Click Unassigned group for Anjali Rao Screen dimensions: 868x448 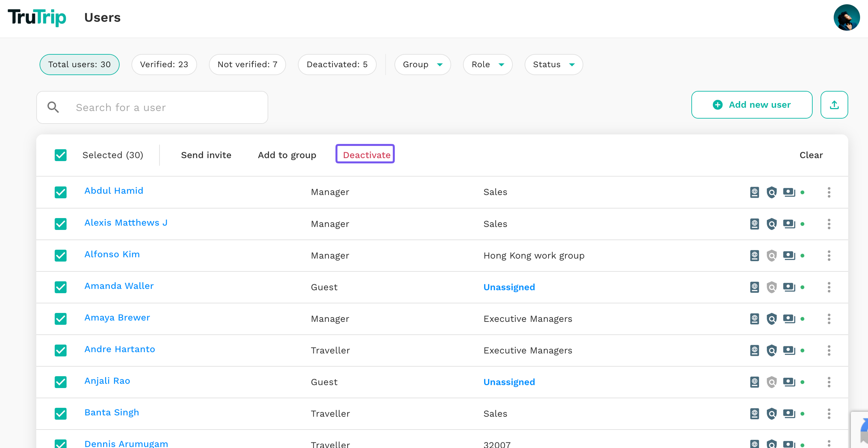(x=509, y=382)
